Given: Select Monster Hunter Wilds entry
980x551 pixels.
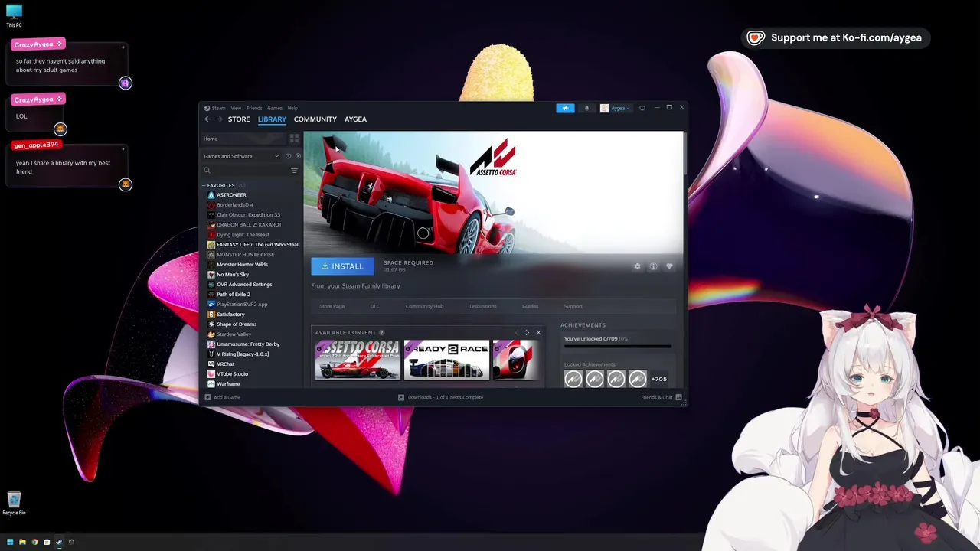Looking at the screenshot, I should tap(242, 265).
